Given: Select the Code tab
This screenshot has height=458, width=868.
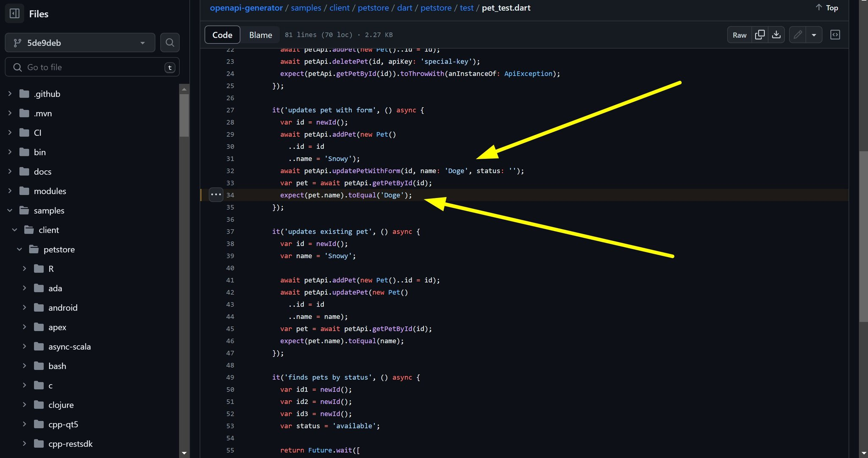Looking at the screenshot, I should [x=222, y=35].
